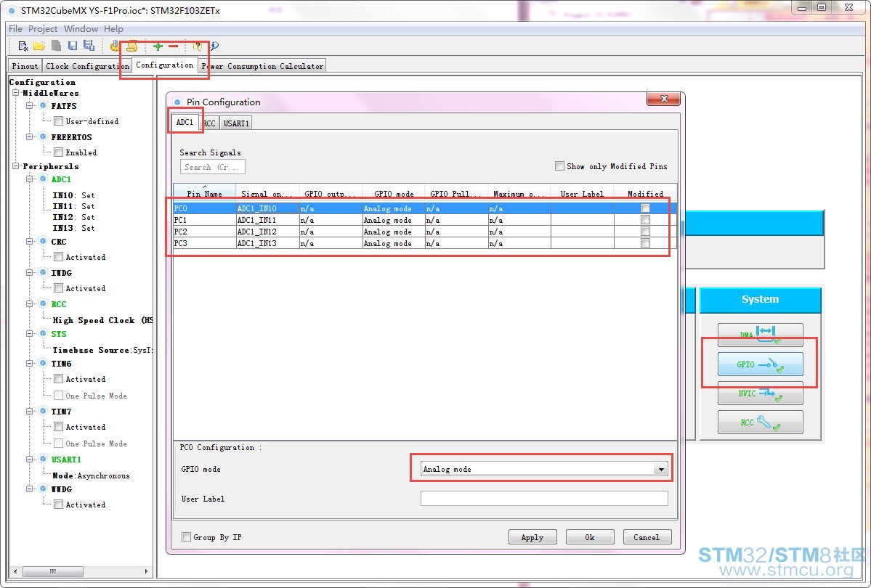Collapse the TIM6 tree node
Image resolution: width=871 pixels, height=588 pixels.
point(29,364)
